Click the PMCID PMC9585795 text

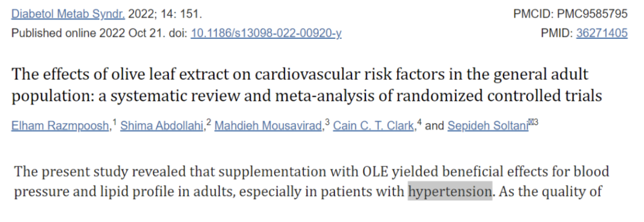[570, 14]
